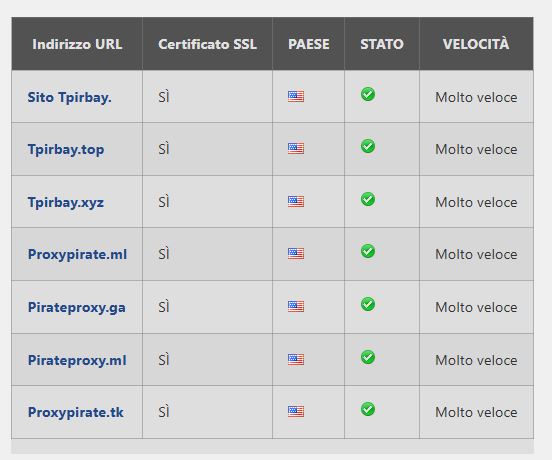Image resolution: width=552 pixels, height=460 pixels.
Task: Visit the Proxypirate.tk link
Action: coord(75,412)
